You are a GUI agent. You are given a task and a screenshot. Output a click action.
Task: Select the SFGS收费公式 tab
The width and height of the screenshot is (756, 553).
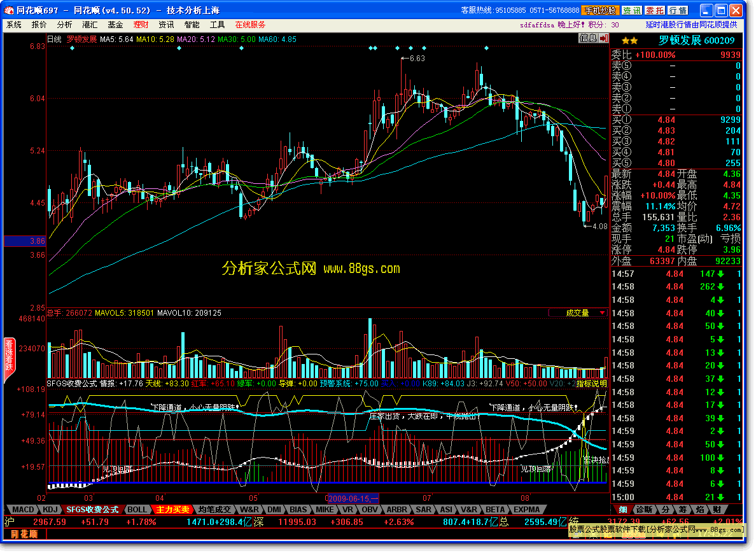point(92,510)
